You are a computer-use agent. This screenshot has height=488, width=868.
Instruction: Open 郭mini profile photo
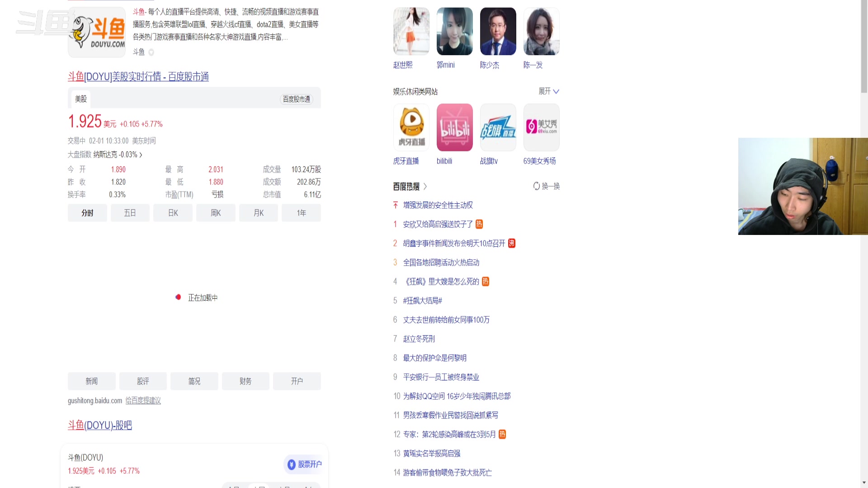pos(455,31)
